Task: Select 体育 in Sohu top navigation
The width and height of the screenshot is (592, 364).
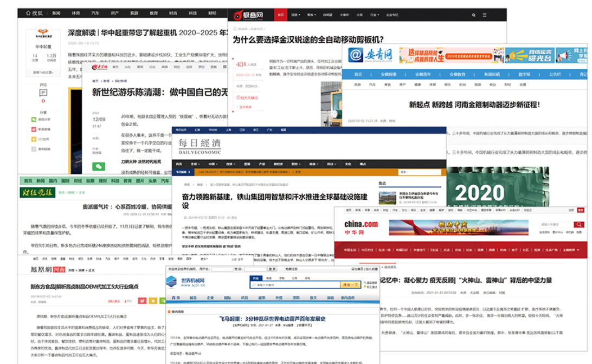Action: (76, 13)
